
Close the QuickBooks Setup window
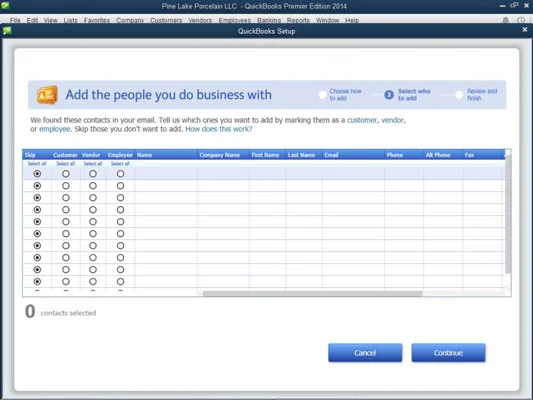pyautogui.click(x=525, y=30)
